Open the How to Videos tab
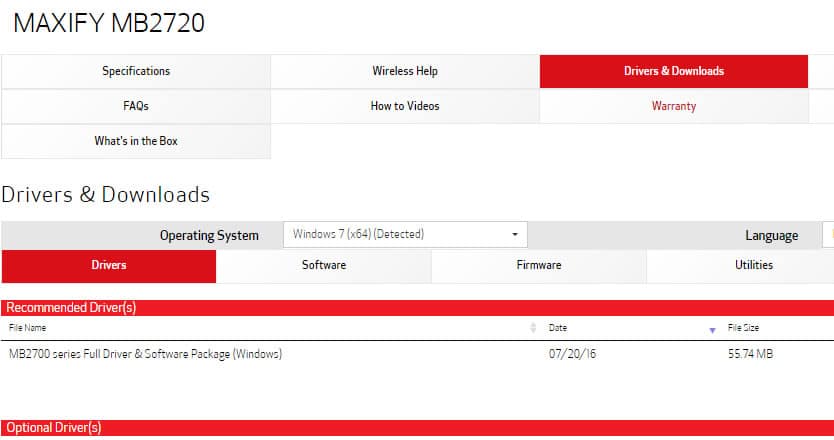Screen dimensions: 834x440 [405, 106]
